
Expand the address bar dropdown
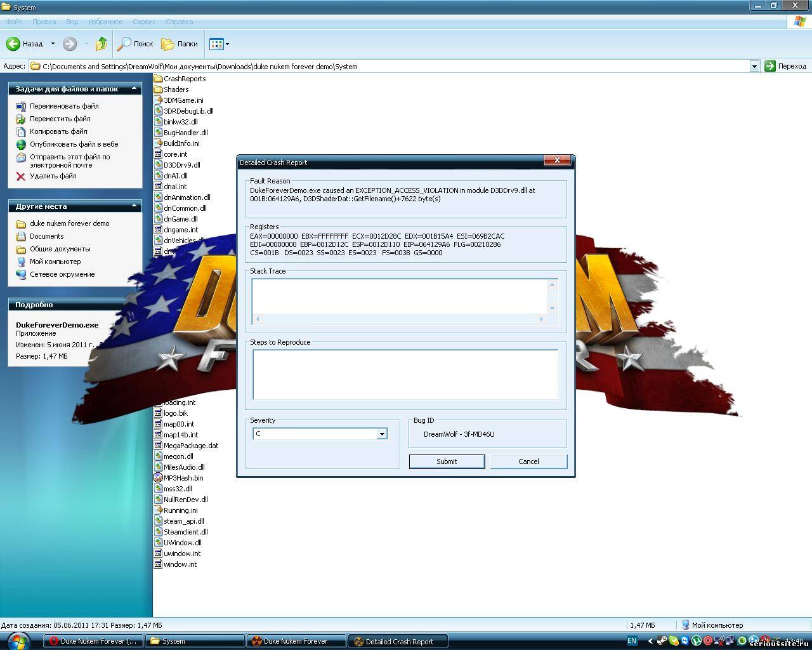754,66
